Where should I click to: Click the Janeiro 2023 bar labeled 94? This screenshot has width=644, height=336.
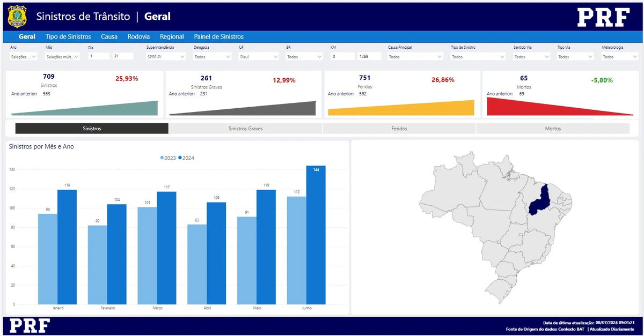point(47,259)
